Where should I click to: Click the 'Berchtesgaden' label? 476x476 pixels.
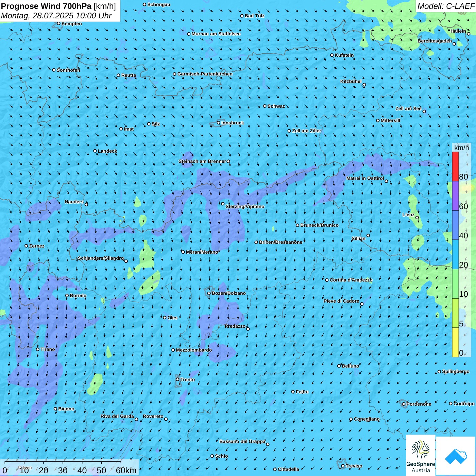point(435,41)
